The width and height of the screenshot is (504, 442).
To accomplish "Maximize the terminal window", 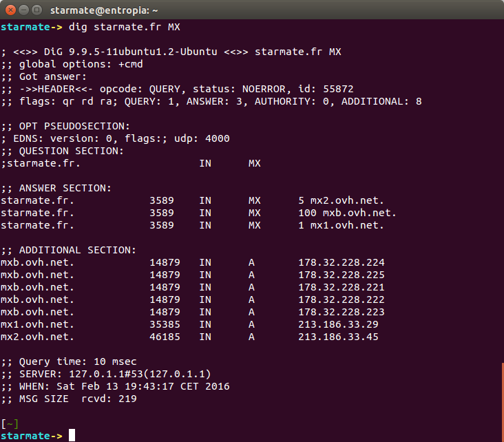I will tap(36, 9).
